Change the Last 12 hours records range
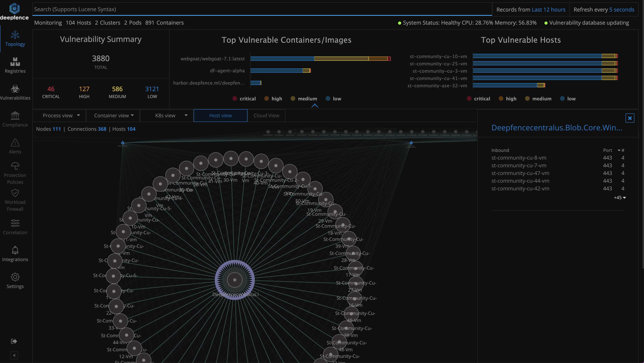The image size is (644, 363). (549, 9)
